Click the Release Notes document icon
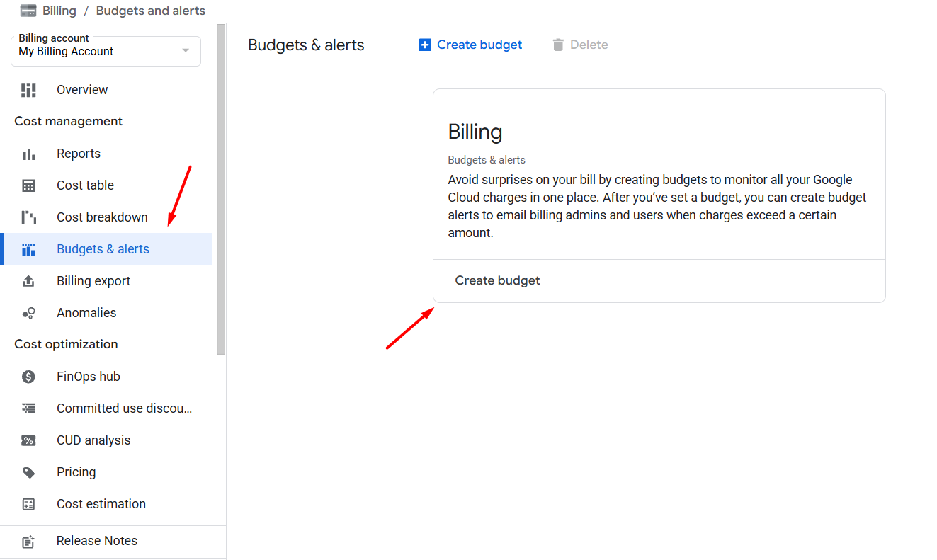937x560 pixels. tap(28, 540)
